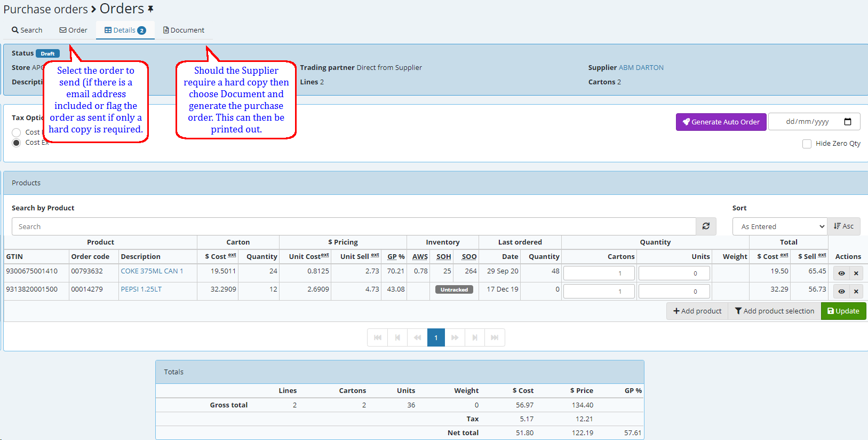Viewport: 868px width, 440px height.
Task: Click last ordered date 29 Sep 20
Action: tap(503, 271)
